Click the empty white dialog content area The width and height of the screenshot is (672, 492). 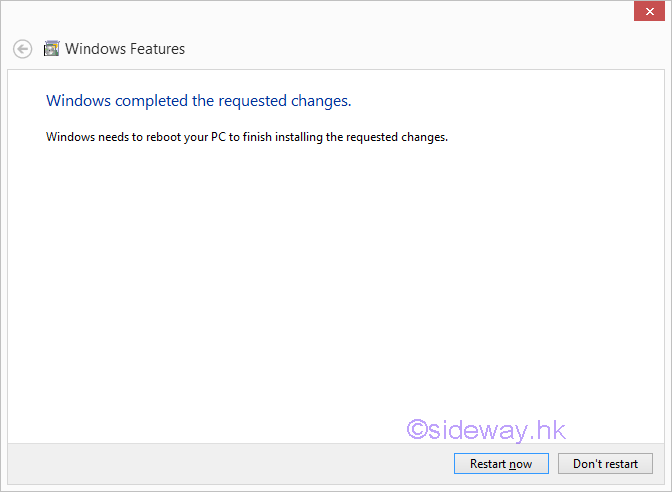[x=300, y=280]
